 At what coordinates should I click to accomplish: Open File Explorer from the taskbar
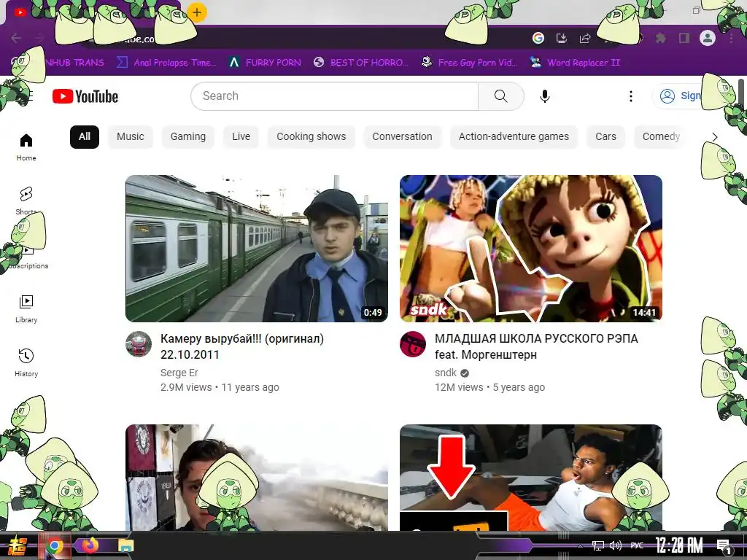click(126, 545)
